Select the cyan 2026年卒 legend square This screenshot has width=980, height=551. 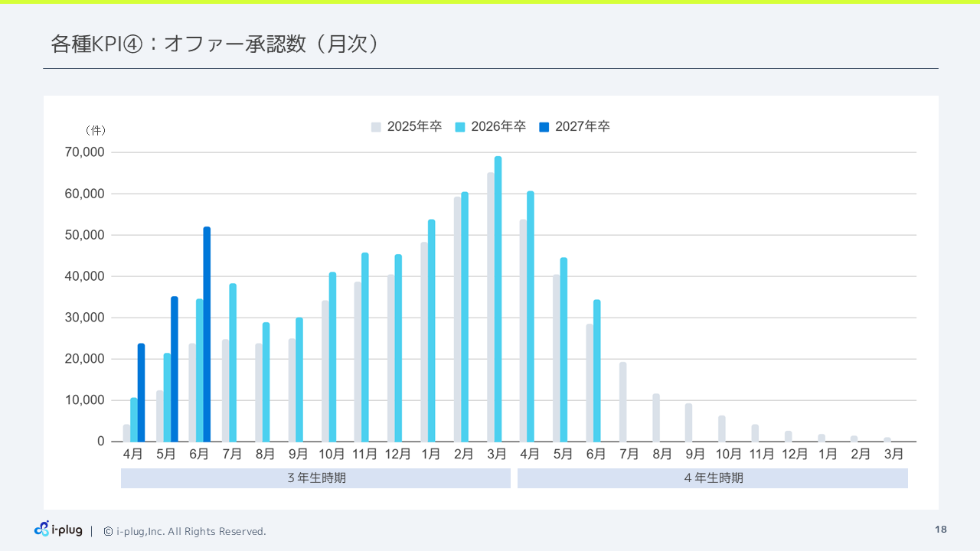tap(459, 126)
